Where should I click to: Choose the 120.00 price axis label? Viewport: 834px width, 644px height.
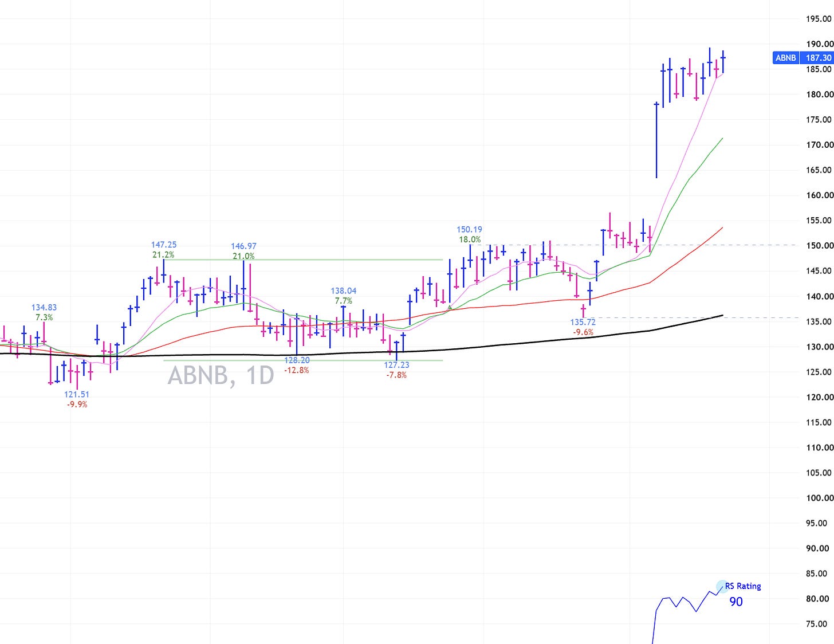(819, 397)
